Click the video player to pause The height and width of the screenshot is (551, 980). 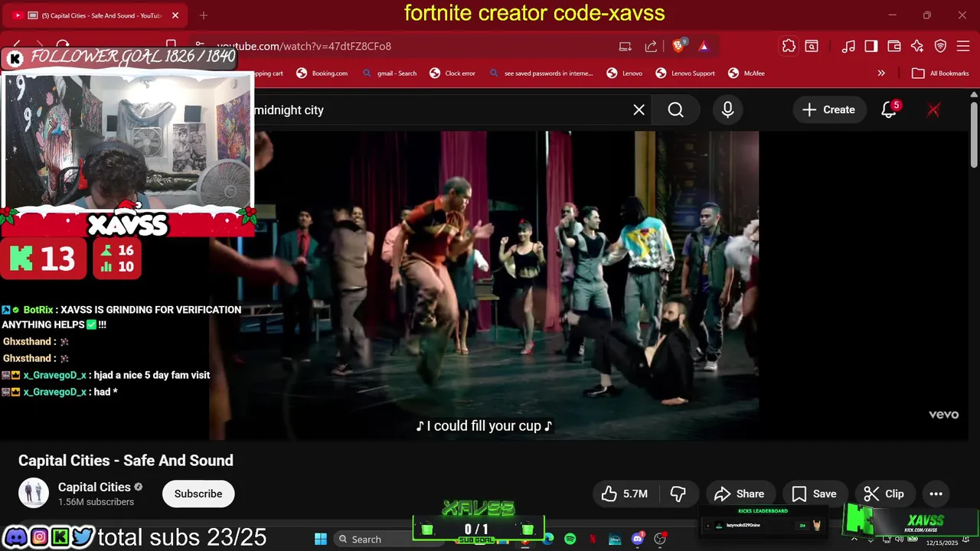point(485,285)
